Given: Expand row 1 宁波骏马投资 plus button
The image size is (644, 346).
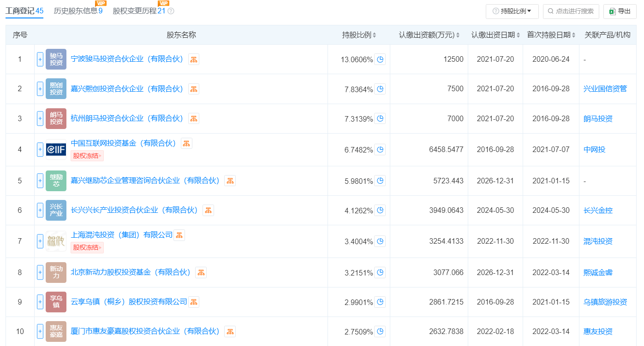Looking at the screenshot, I should pos(40,59).
